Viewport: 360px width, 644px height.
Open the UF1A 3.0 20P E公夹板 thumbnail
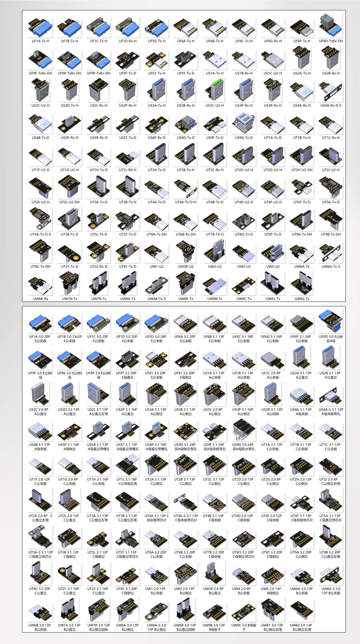pyautogui.click(x=40, y=323)
